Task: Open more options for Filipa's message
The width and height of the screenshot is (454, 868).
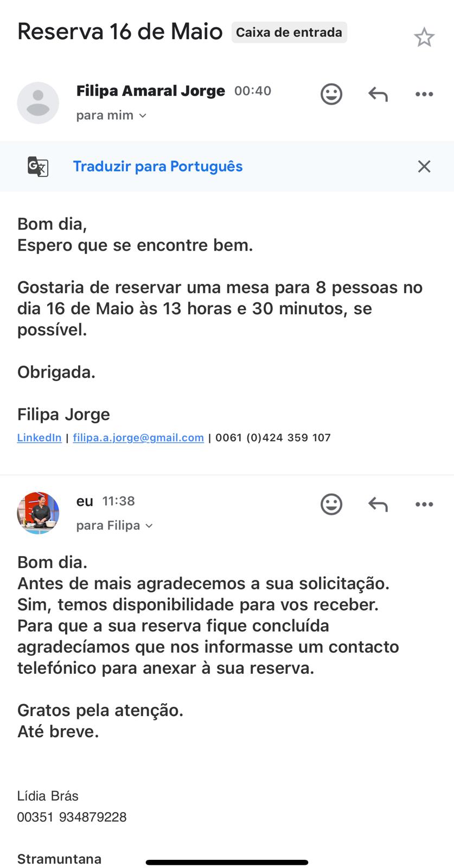Action: [424, 94]
